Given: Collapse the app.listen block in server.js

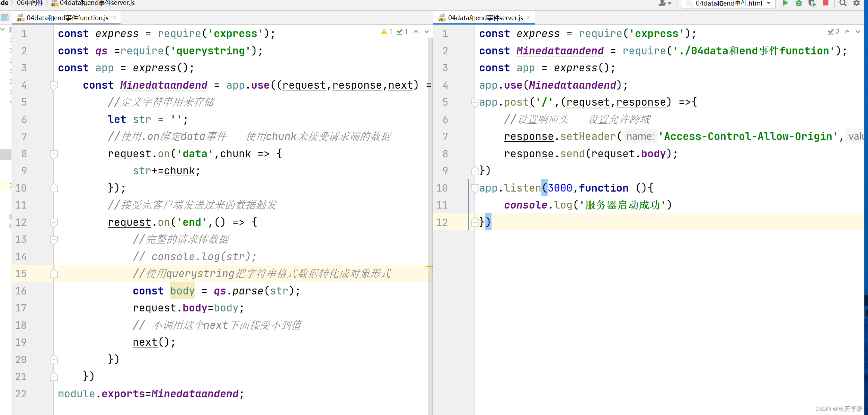Looking at the screenshot, I should [475, 188].
